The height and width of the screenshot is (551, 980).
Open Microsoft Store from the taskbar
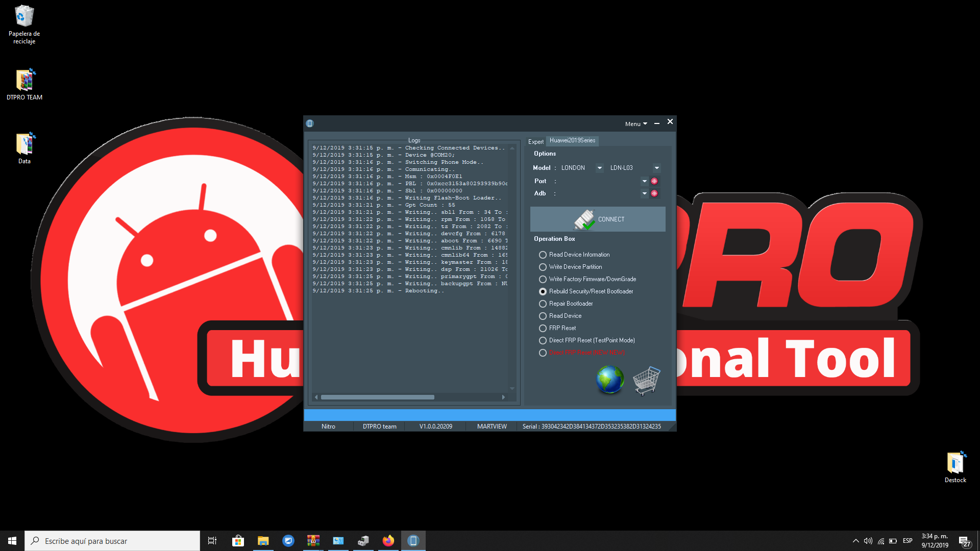238,541
